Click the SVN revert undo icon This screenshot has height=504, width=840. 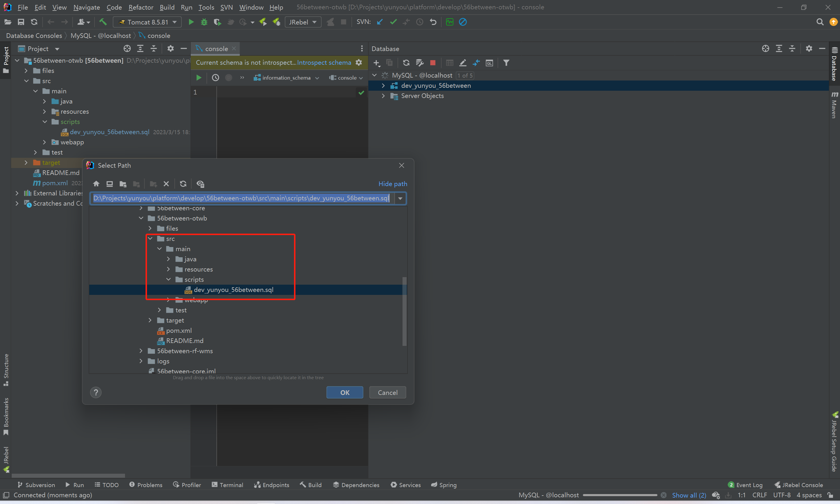pyautogui.click(x=433, y=22)
